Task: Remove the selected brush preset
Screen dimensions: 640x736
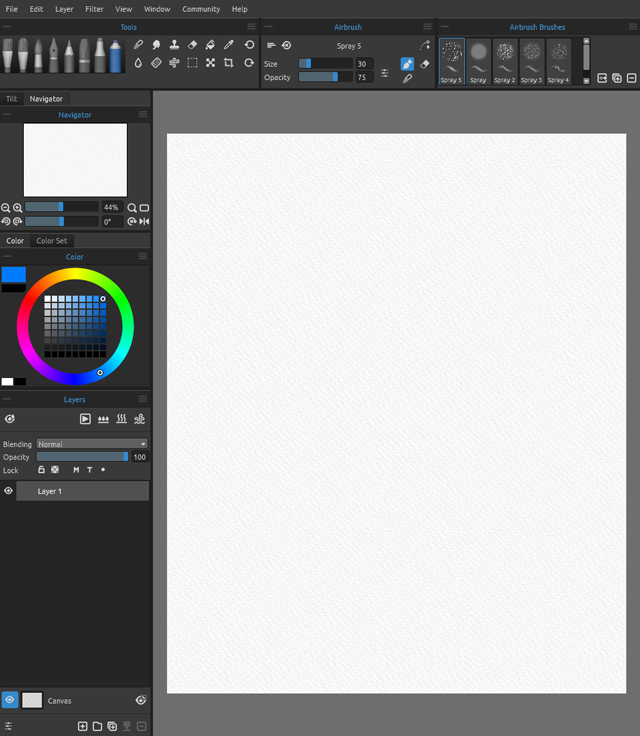Action: coord(632,78)
